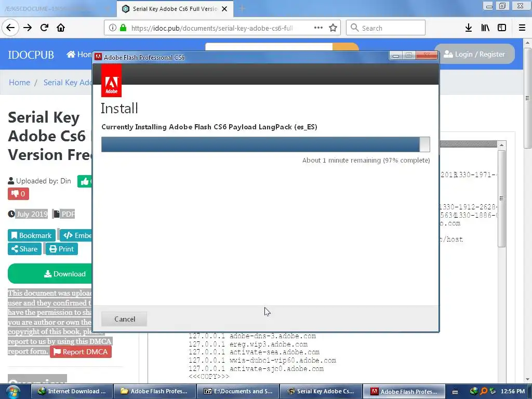Toggle Firefox sidebar view icon
The width and height of the screenshot is (532, 399).
(x=502, y=28)
